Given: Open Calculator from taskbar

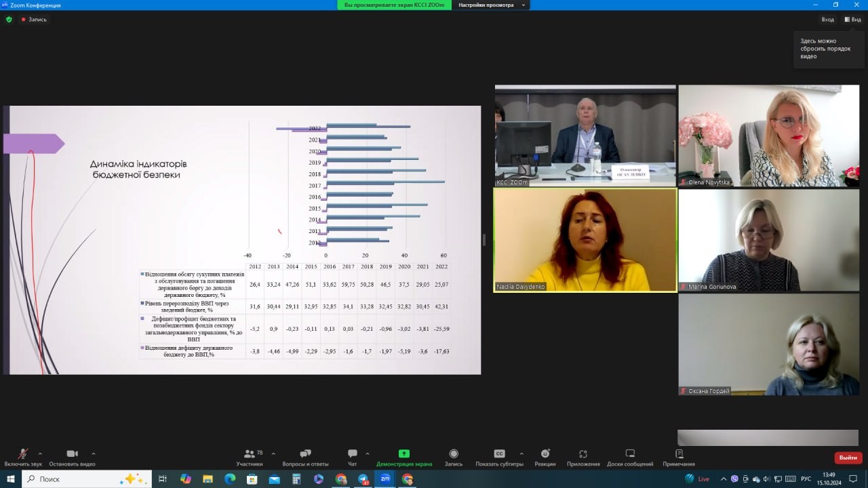Looking at the screenshot, I should [296, 479].
